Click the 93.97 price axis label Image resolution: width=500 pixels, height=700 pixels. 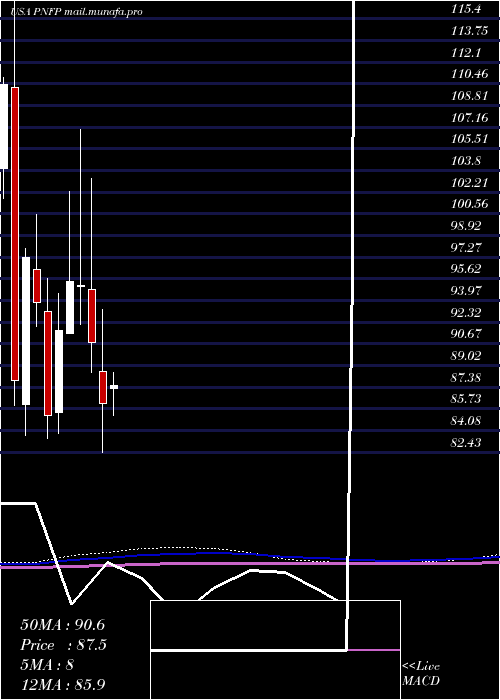click(x=466, y=291)
